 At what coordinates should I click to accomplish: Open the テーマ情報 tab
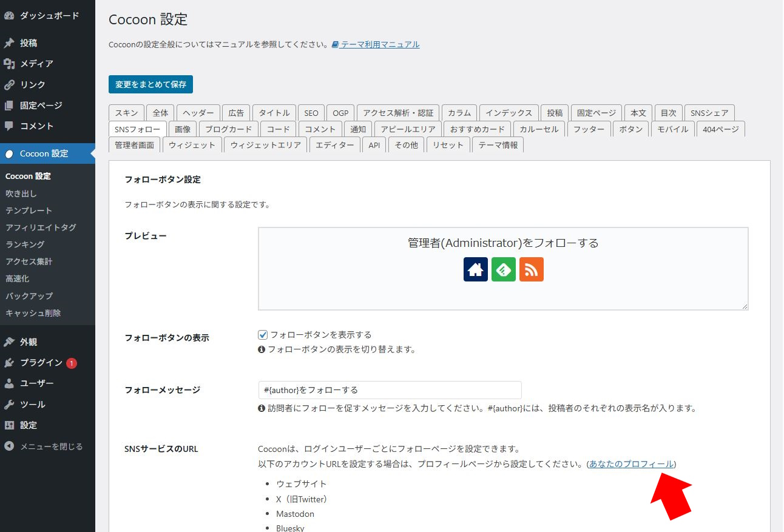coord(498,145)
